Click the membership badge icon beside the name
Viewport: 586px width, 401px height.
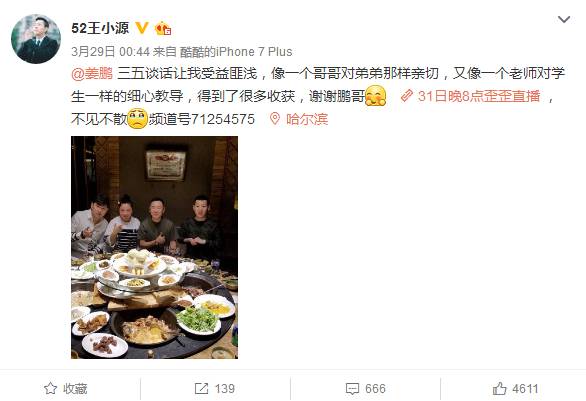pyautogui.click(x=163, y=28)
